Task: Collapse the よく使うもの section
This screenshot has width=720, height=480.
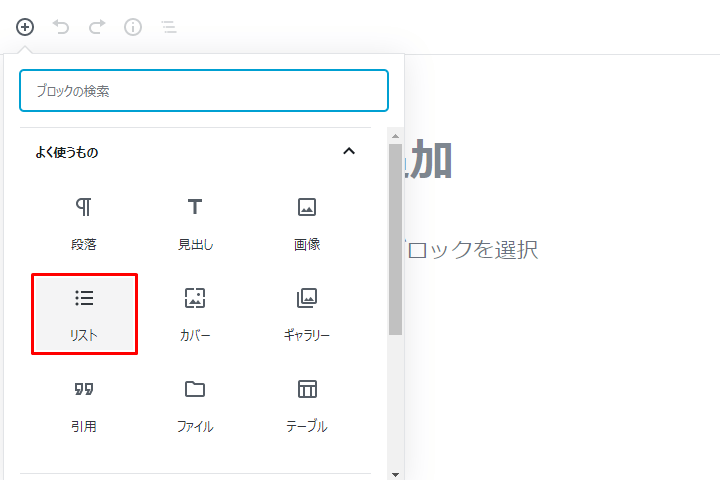Action: (x=349, y=151)
